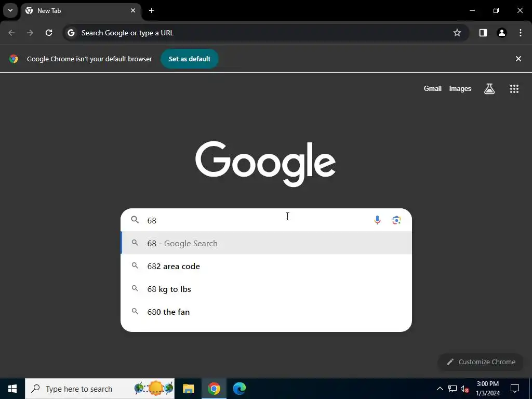Image resolution: width=532 pixels, height=399 pixels.
Task: Open Search Labs flask icon
Action: [489, 89]
